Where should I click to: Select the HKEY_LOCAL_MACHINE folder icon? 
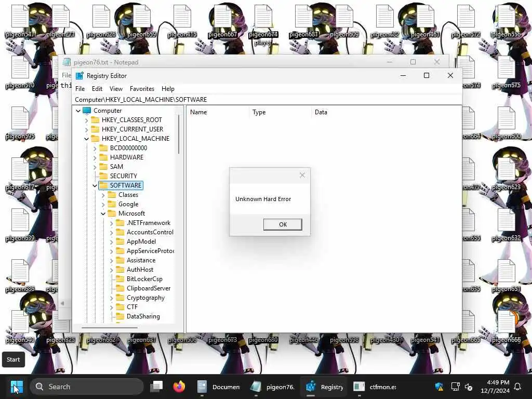pyautogui.click(x=96, y=138)
